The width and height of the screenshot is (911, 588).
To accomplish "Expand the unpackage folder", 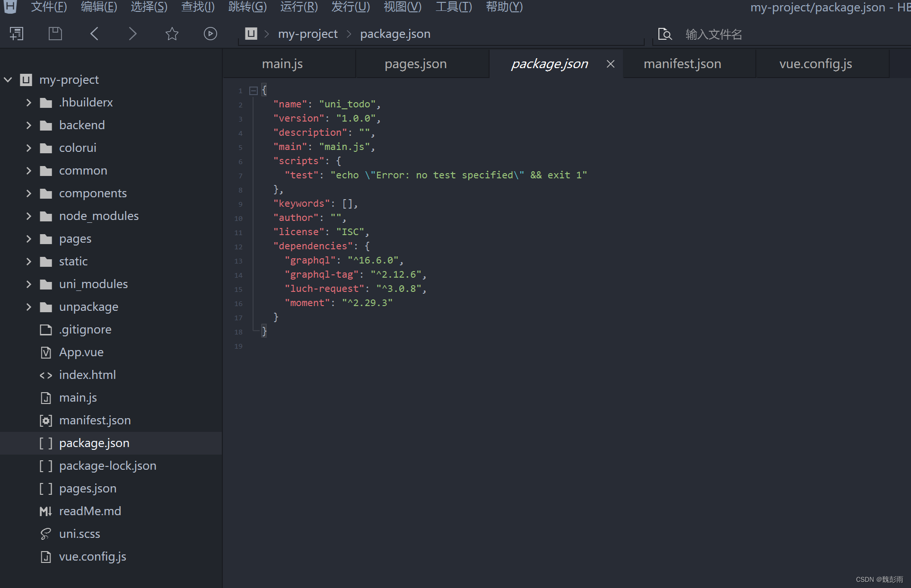I will (29, 307).
